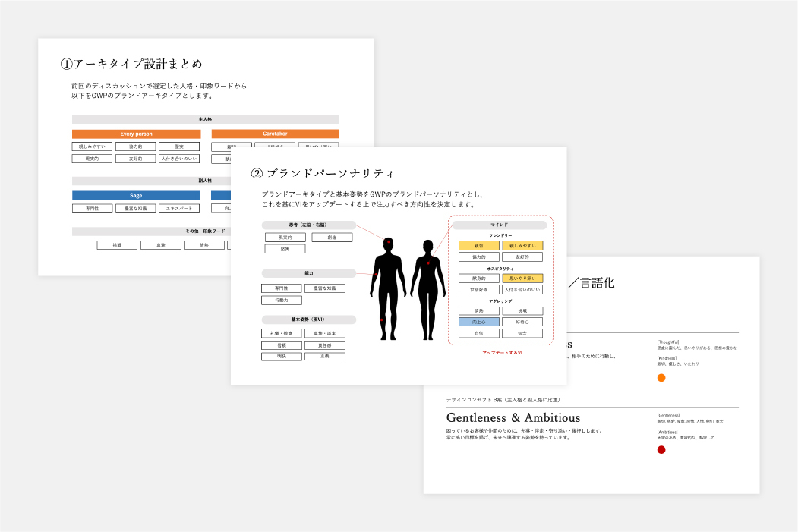Click the yellow "親切" box
The height and width of the screenshot is (532, 798).
coord(479,246)
